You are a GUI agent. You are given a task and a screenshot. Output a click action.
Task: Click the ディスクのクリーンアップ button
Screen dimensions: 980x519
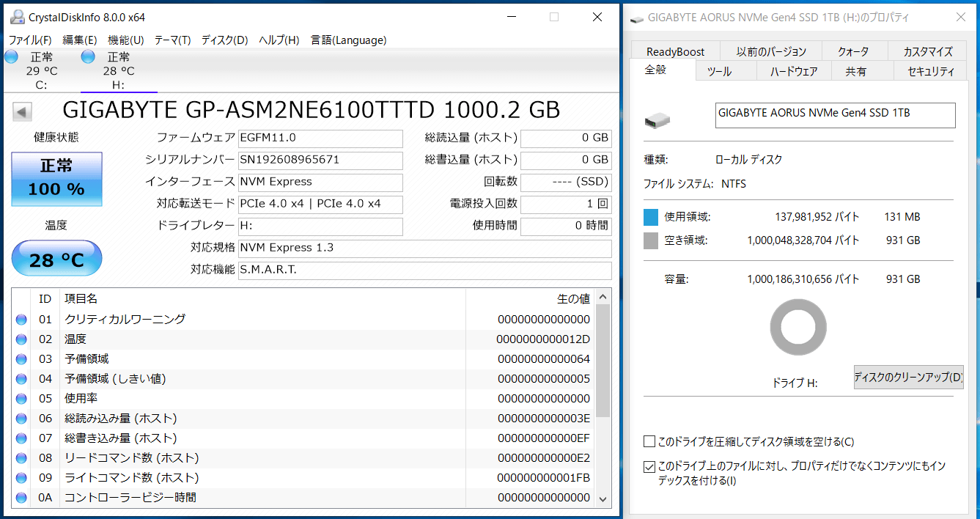[908, 378]
